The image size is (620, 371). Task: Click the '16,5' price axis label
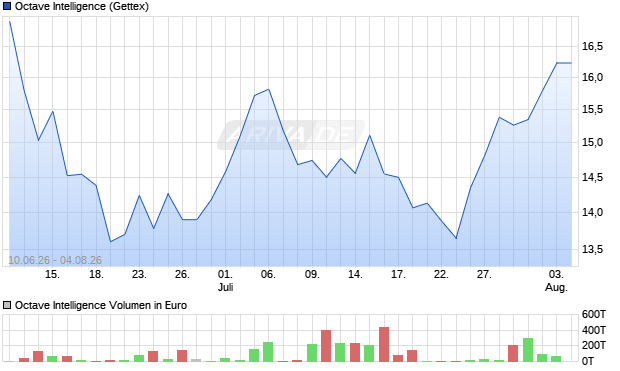(592, 46)
